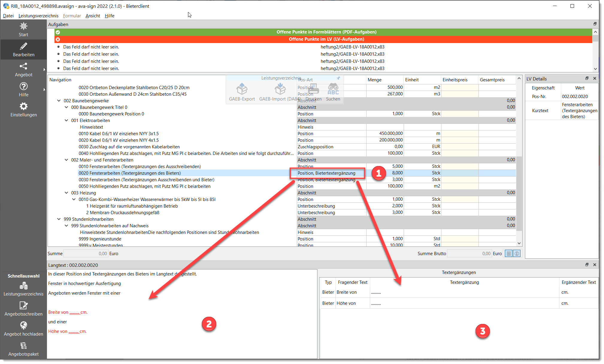Collapse the 002 Baunebengewerke tree node
This screenshot has height=364, width=604.
point(59,101)
